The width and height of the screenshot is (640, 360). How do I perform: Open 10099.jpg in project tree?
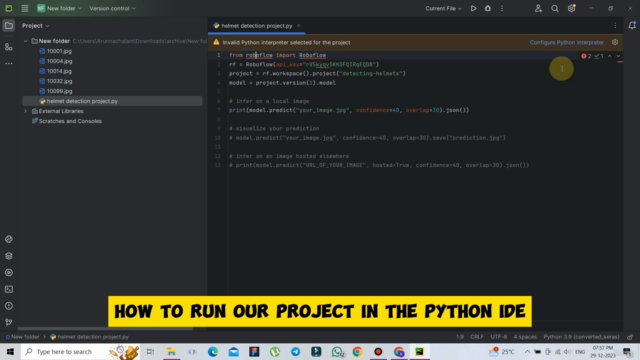point(59,91)
